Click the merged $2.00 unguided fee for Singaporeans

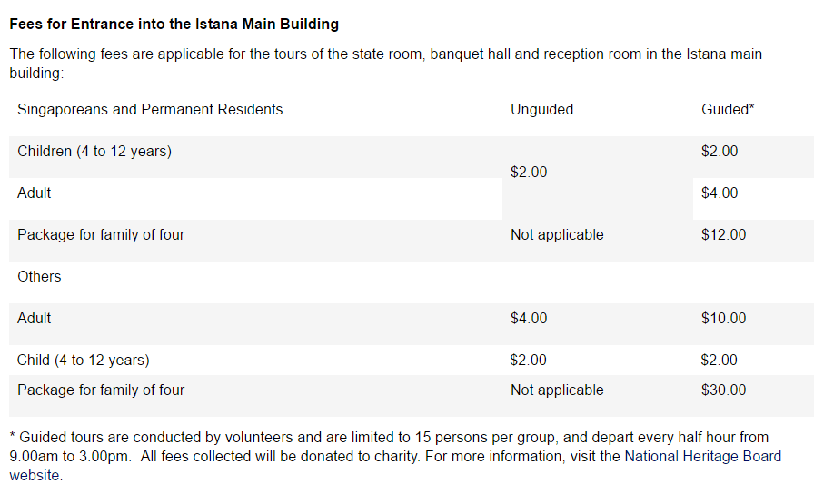(529, 172)
